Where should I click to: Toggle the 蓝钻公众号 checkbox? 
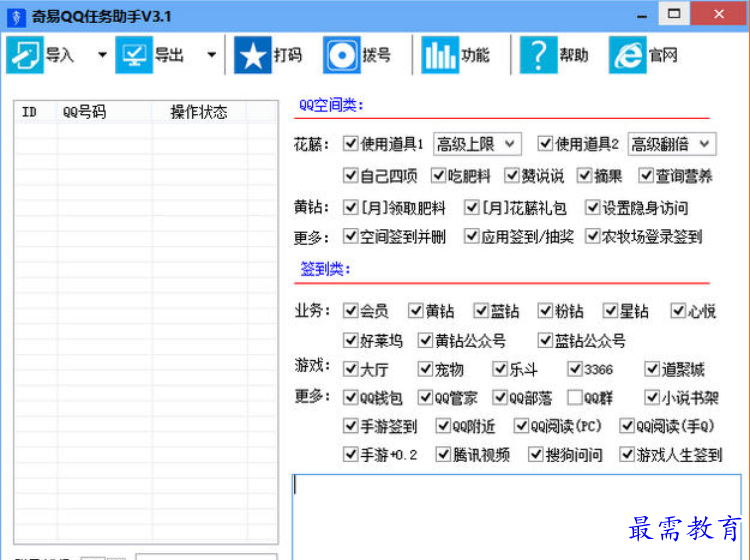point(545,340)
